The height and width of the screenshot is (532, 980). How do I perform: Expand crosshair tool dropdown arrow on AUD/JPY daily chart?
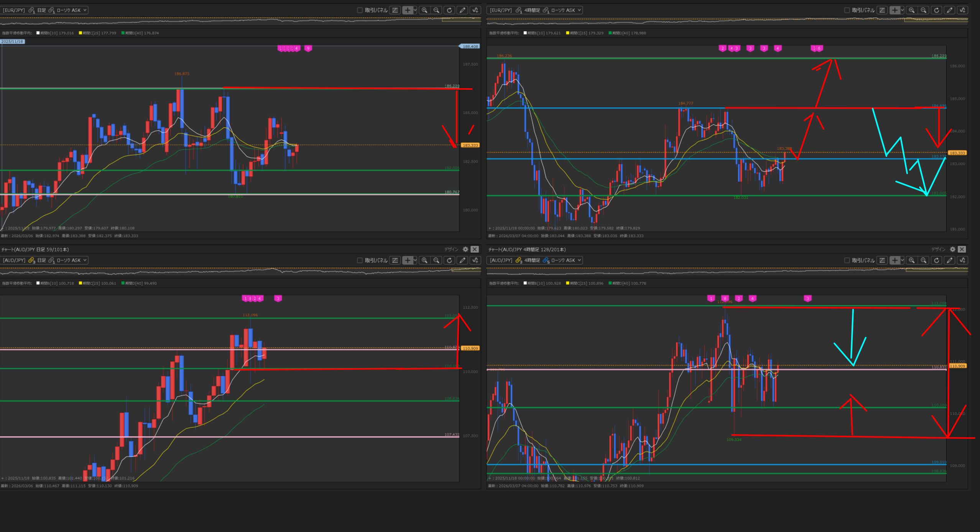click(x=415, y=260)
